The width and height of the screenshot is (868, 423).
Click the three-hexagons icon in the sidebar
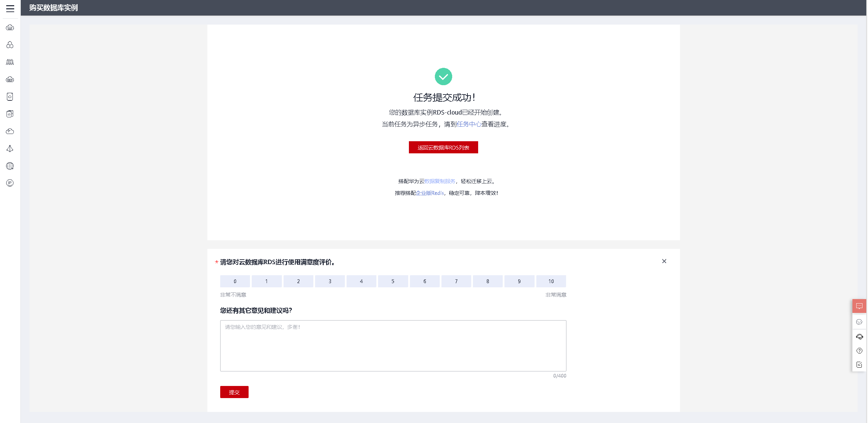pos(10,45)
